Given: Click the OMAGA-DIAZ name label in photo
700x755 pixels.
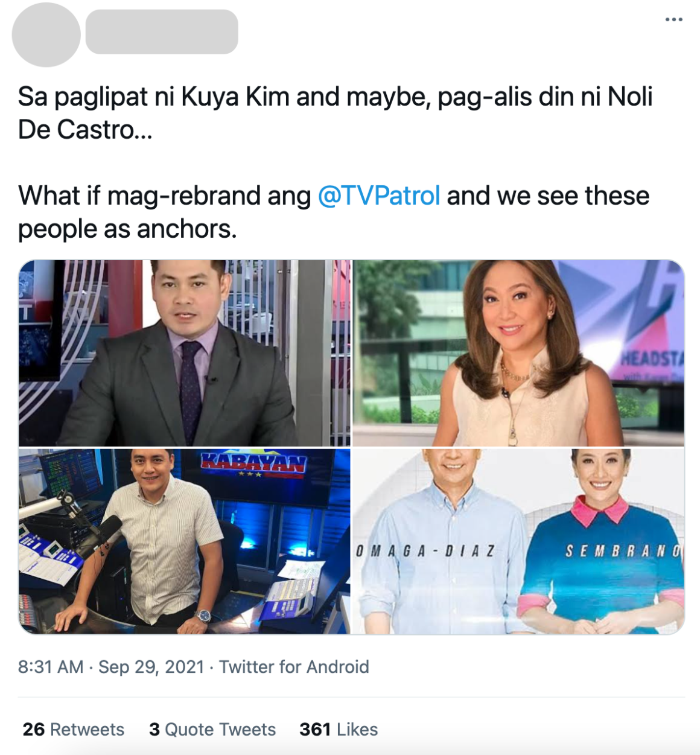Looking at the screenshot, I should (x=425, y=551).
